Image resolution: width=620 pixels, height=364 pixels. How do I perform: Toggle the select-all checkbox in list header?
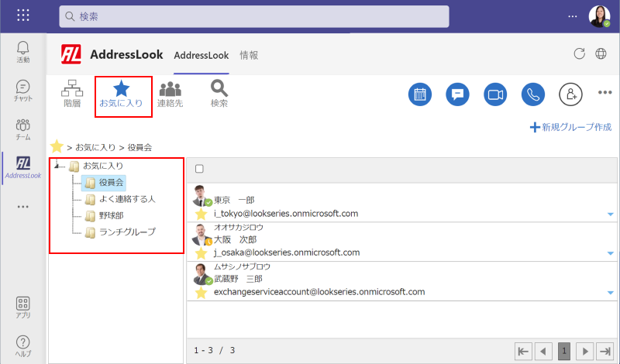pos(200,169)
